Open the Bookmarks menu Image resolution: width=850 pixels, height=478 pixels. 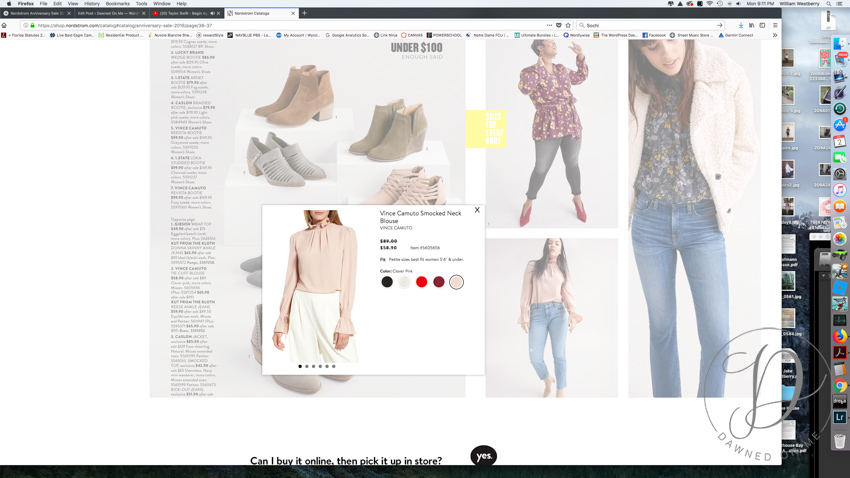click(x=118, y=3)
